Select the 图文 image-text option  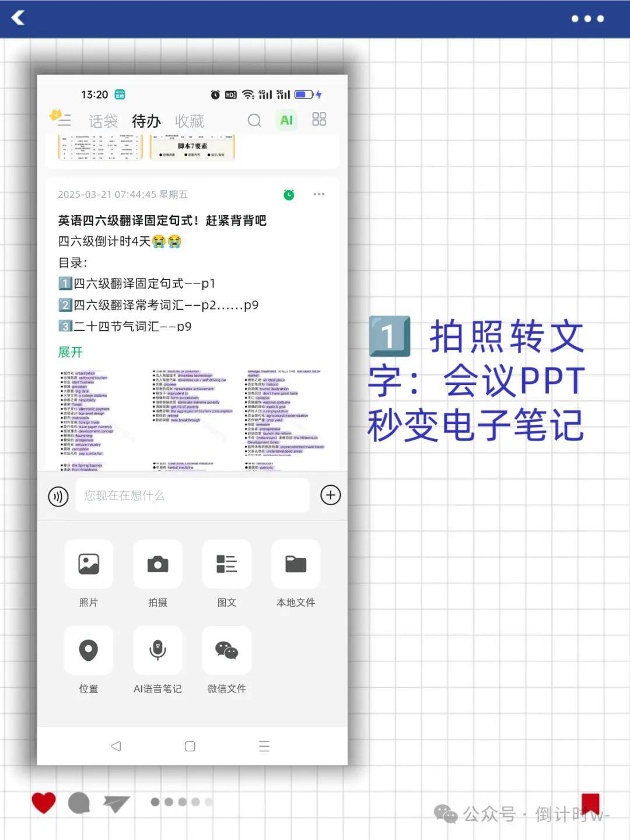tap(226, 565)
